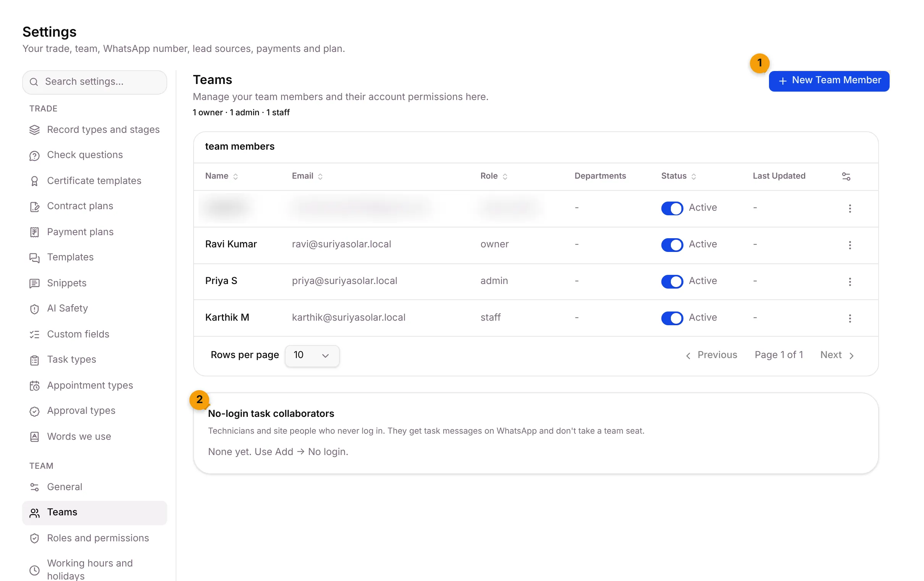The image size is (924, 581).
Task: Click the priya@suriyasolar.local email cell
Action: 344,281
